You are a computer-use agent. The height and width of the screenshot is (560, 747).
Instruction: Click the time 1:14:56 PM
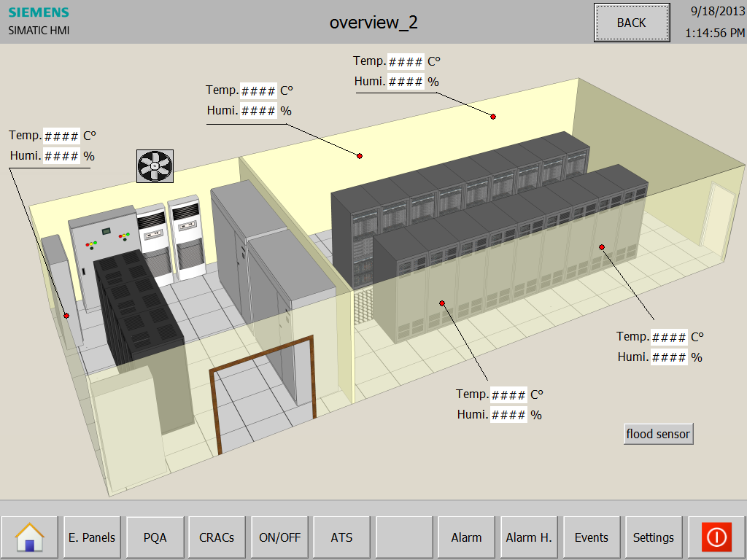[715, 33]
